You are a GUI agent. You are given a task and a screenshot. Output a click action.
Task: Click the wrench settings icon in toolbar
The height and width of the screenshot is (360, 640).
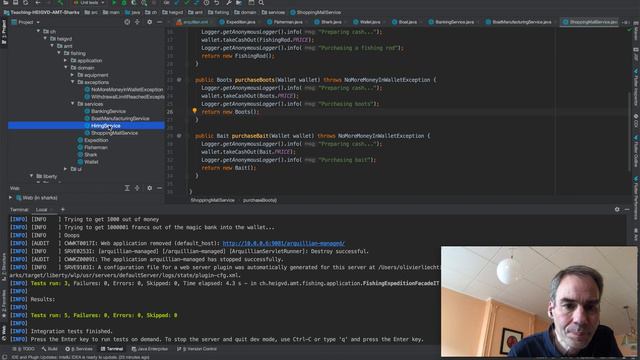pos(229,2)
